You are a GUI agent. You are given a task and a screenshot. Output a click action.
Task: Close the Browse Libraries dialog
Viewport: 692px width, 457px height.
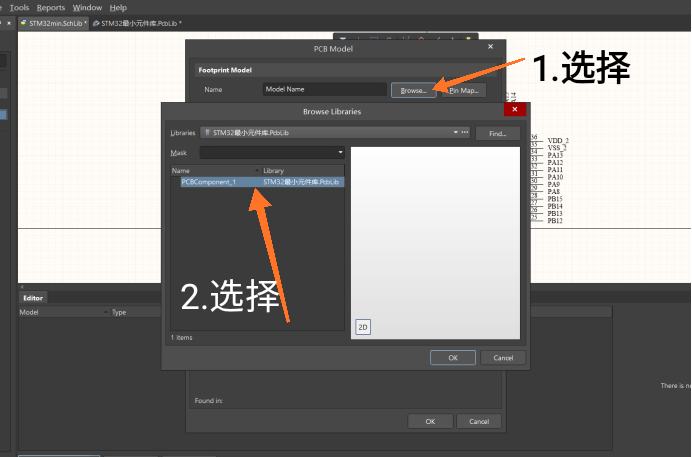(515, 109)
